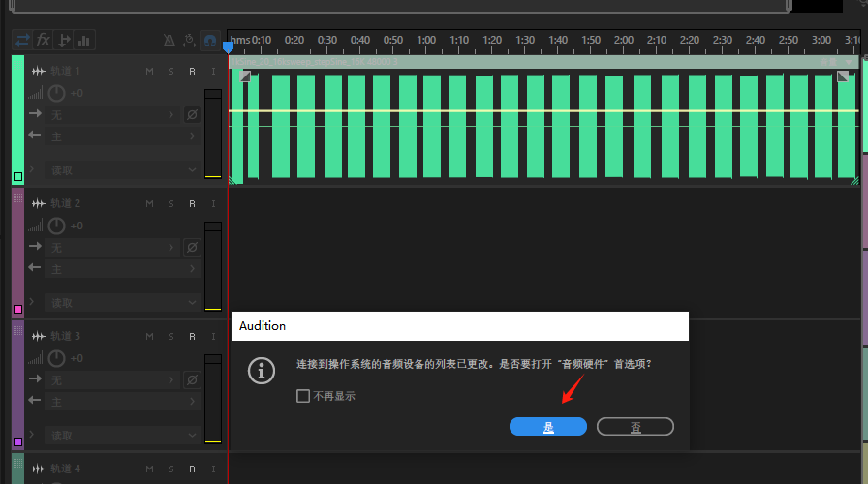Show the EQ view bars icon
The width and height of the screenshot is (868, 484).
point(84,41)
